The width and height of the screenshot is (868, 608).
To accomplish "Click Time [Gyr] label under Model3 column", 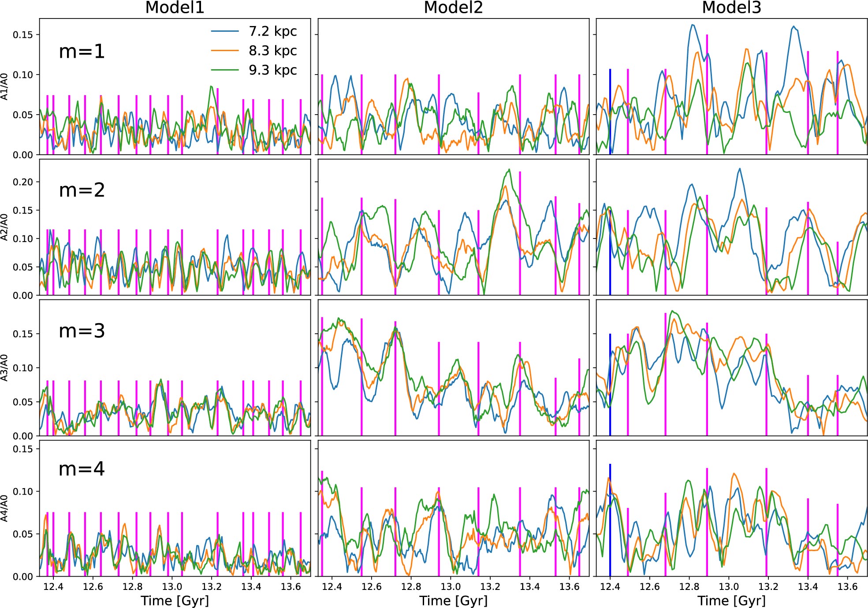I will click(732, 601).
